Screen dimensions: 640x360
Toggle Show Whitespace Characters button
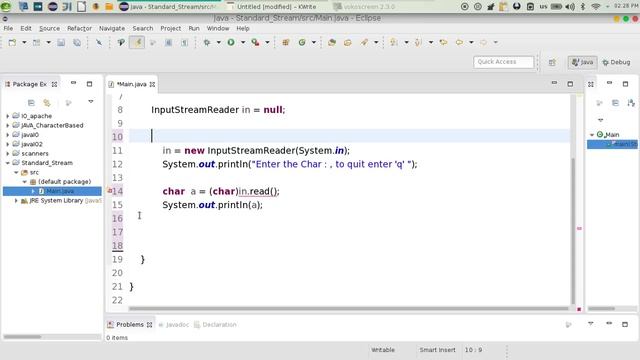pyautogui.click(x=184, y=42)
